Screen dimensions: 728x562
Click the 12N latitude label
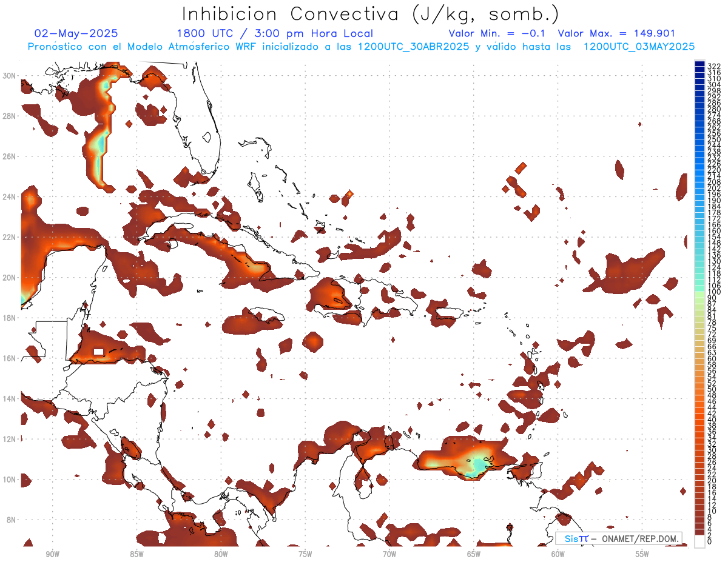10,439
